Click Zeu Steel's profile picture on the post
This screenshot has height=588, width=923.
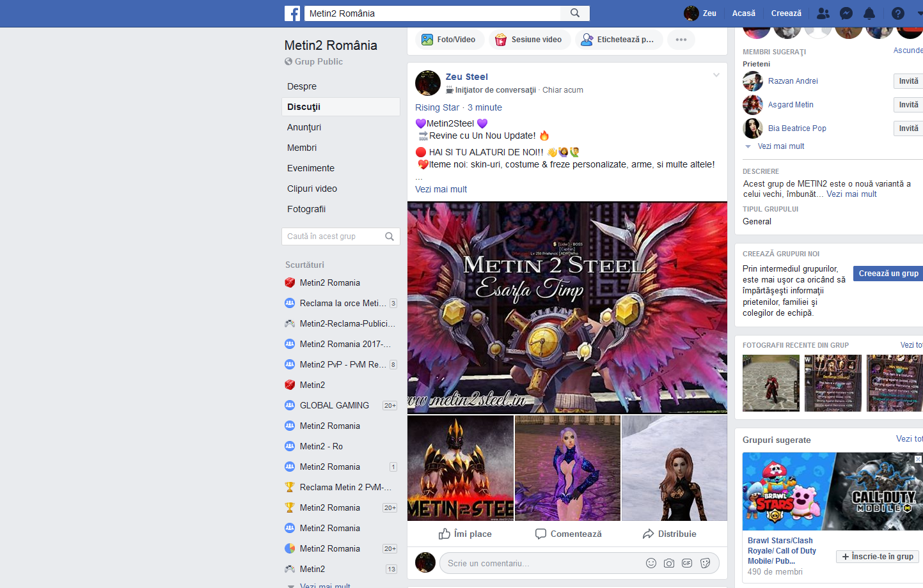428,83
